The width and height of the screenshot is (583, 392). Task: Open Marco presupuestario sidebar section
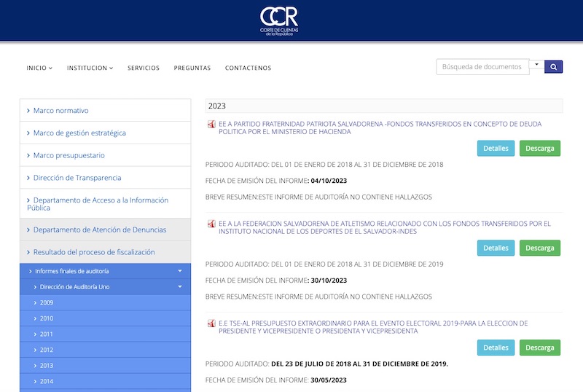coord(105,155)
